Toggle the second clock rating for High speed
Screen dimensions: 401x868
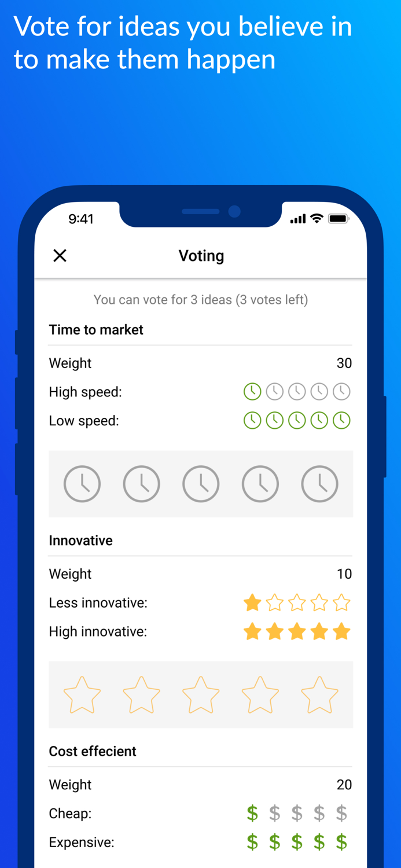[x=275, y=391]
